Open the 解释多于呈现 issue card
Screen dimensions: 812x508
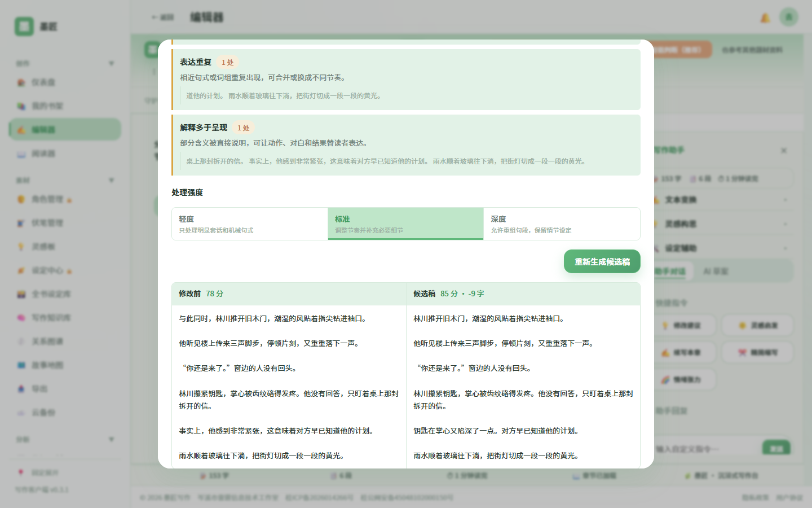406,145
